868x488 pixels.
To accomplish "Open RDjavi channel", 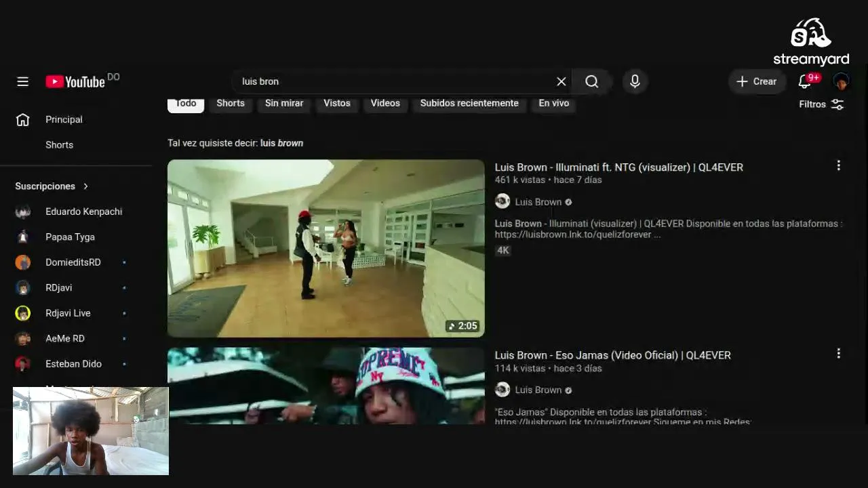I will (76, 288).
